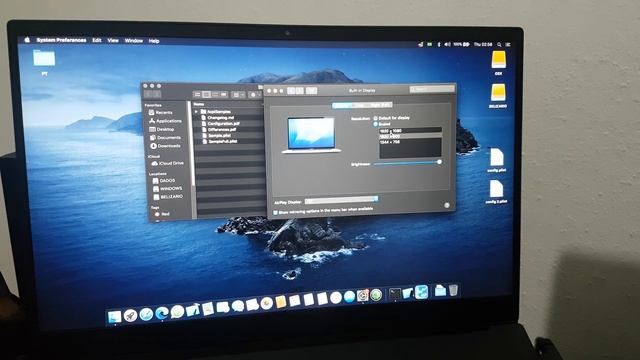Image resolution: width=640 pixels, height=360 pixels.
Task: Toggle show mirroring options in menu bar
Action: coord(275,212)
